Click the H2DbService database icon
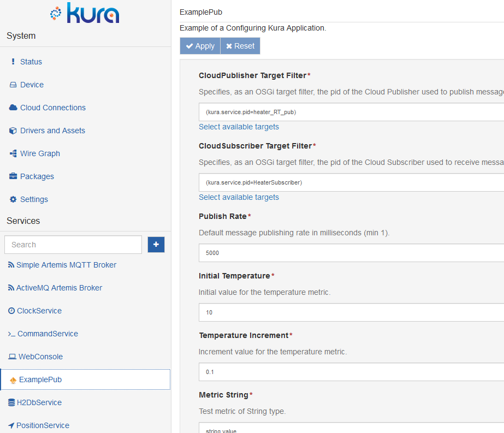 pos(11,402)
